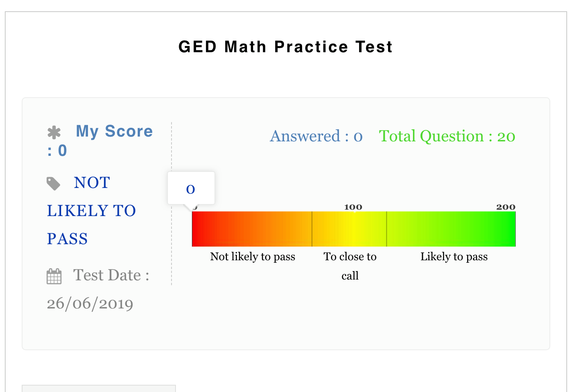Click the Answered : 0 counter
Screen dimensions: 584x392
(317, 136)
